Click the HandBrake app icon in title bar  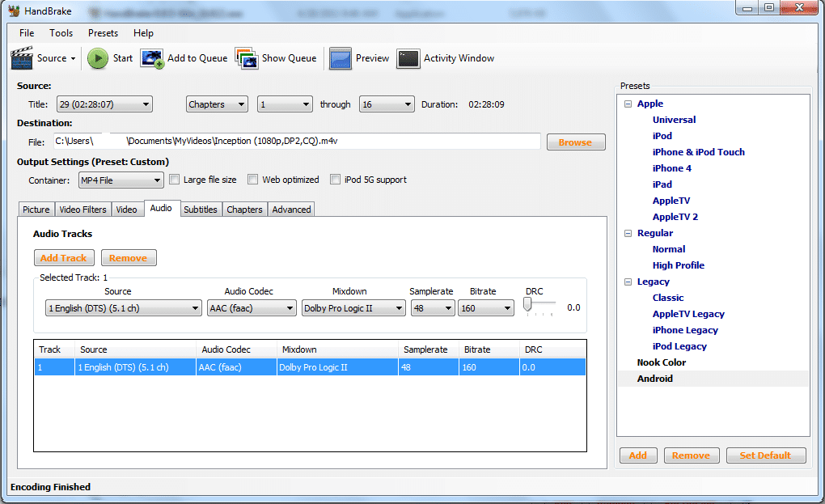[15, 11]
